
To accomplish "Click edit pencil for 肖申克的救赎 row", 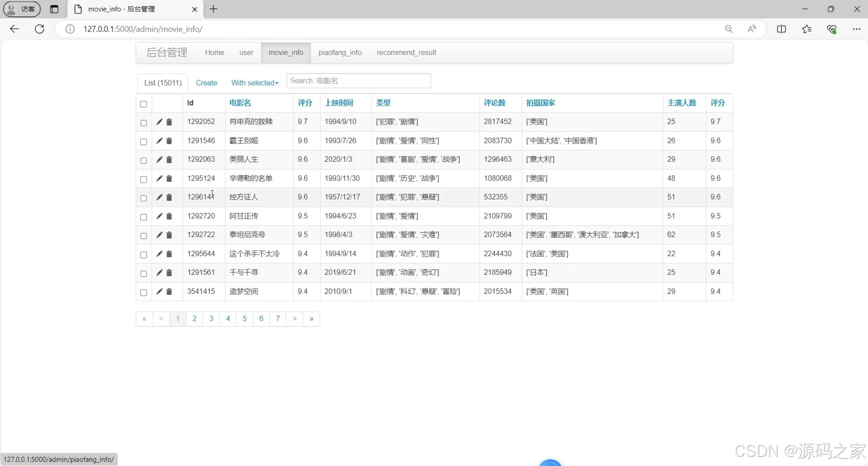I will point(159,122).
